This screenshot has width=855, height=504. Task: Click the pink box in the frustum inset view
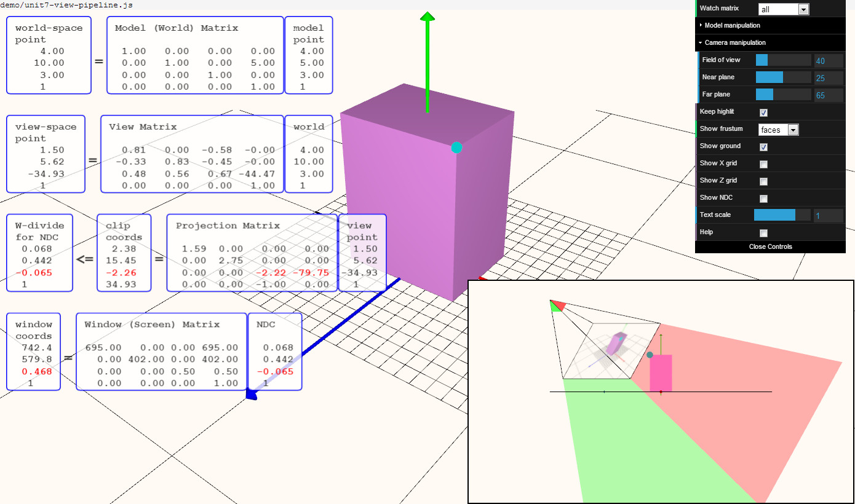pyautogui.click(x=661, y=373)
